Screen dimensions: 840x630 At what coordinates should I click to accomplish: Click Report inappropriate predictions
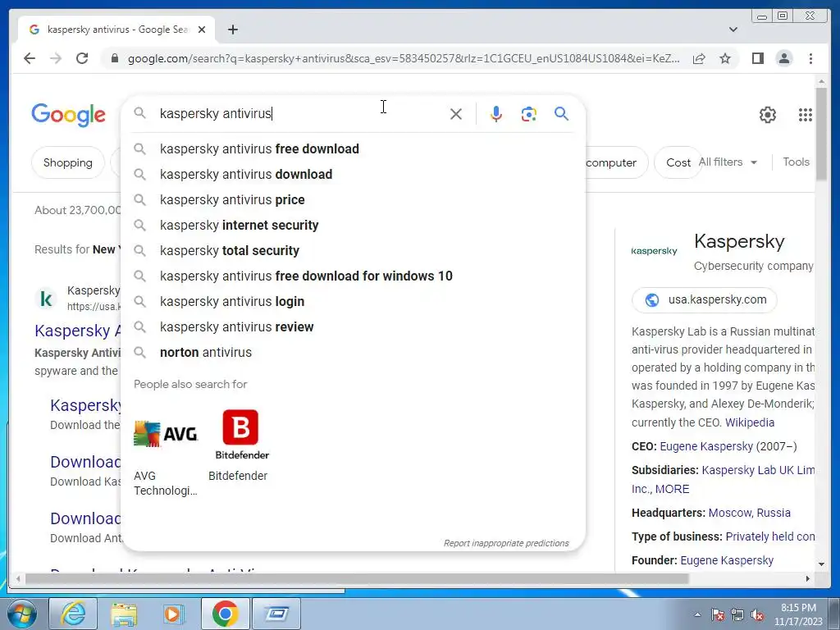point(506,543)
